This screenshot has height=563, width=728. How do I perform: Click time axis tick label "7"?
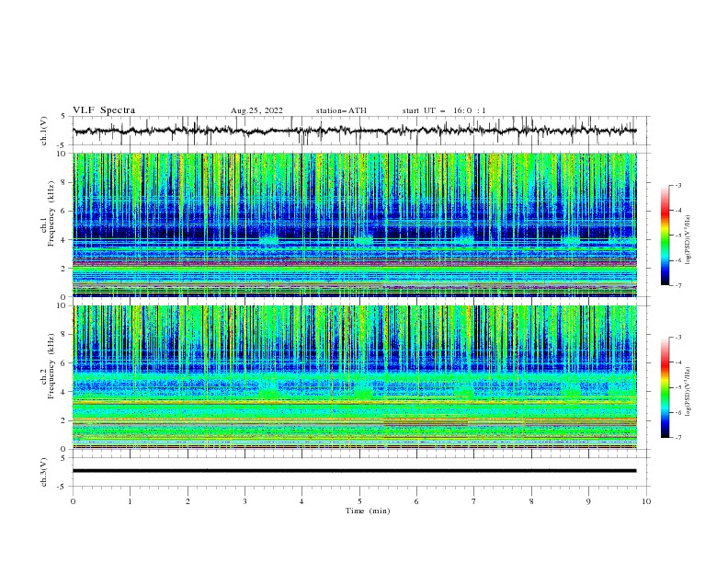coord(474,501)
